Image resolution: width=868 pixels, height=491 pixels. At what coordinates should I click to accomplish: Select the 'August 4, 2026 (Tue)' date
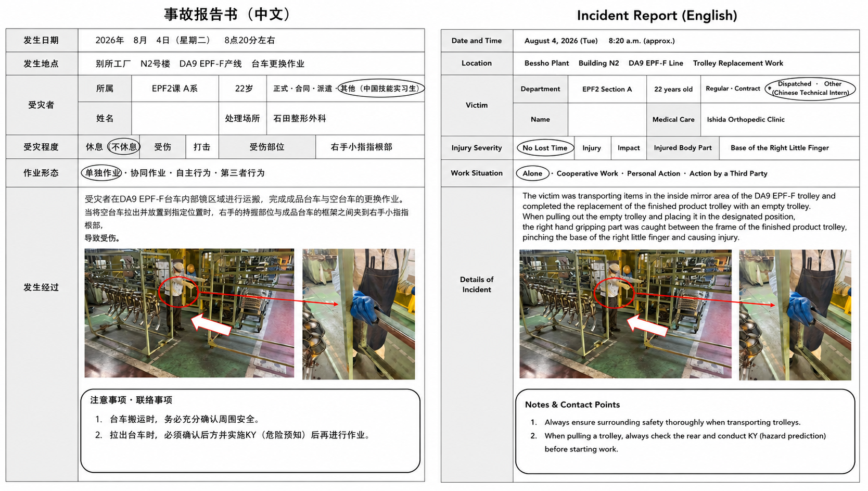561,41
